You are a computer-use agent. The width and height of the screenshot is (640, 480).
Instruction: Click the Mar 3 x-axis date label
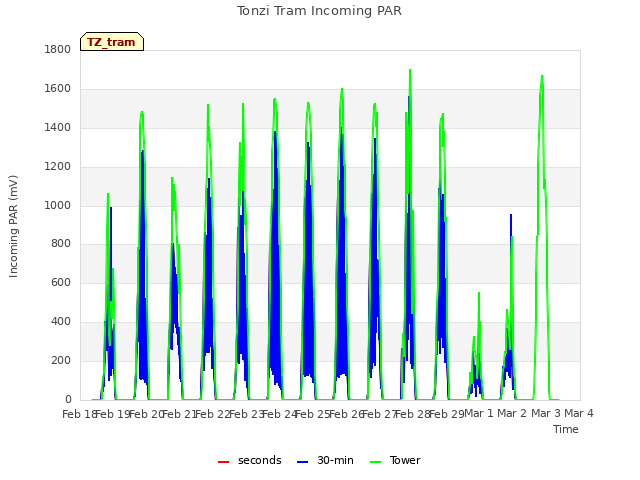(546, 413)
